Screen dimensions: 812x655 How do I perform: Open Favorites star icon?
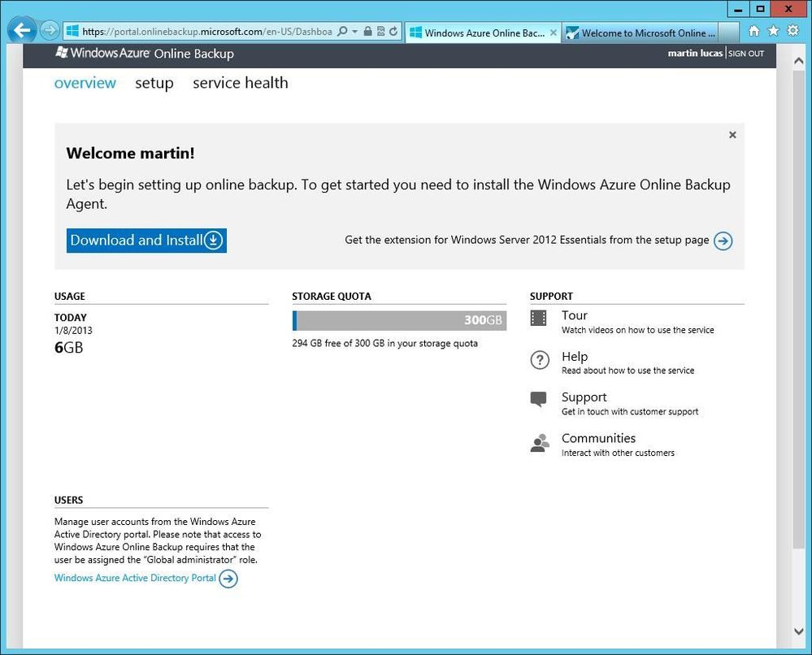pyautogui.click(x=774, y=31)
